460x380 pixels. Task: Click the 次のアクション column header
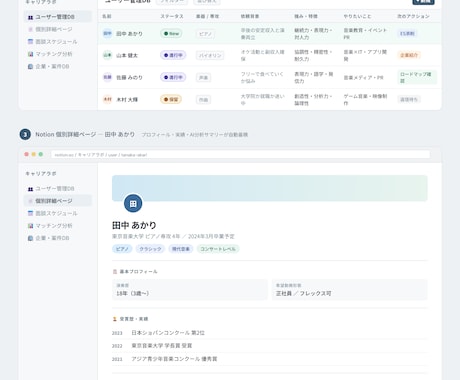(413, 16)
